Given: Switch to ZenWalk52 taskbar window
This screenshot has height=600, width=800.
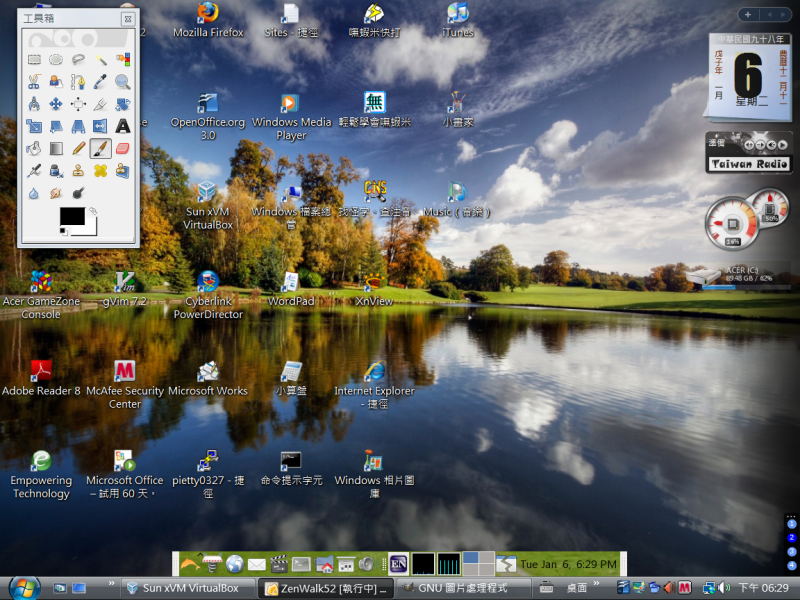Looking at the screenshot, I should click(x=324, y=588).
